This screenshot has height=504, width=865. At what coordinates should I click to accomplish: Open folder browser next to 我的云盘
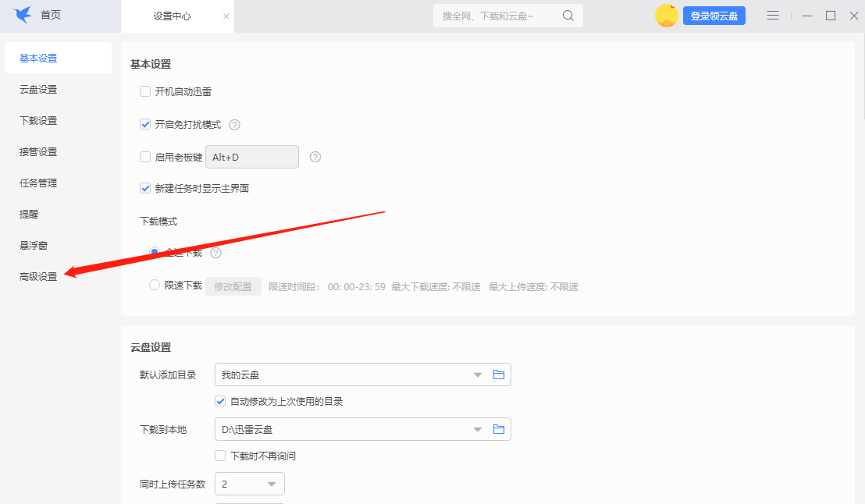499,374
